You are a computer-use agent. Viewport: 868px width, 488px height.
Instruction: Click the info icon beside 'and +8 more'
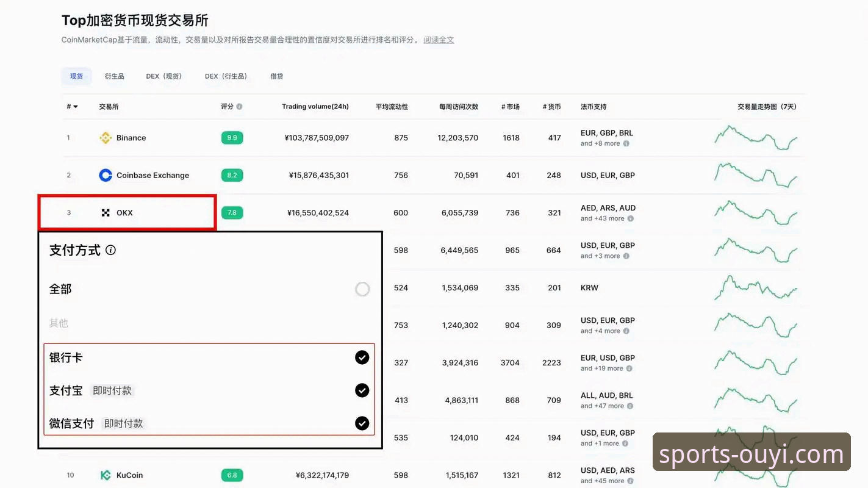(626, 144)
